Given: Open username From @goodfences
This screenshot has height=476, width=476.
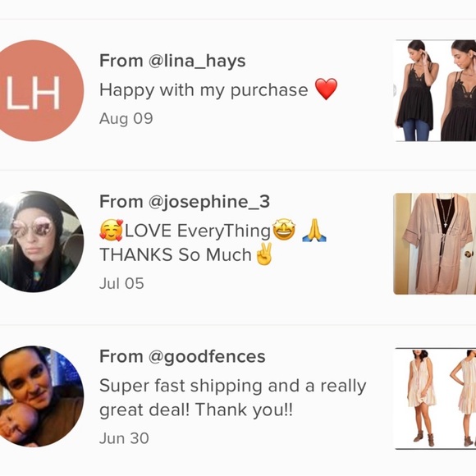Looking at the screenshot, I should click(182, 356).
